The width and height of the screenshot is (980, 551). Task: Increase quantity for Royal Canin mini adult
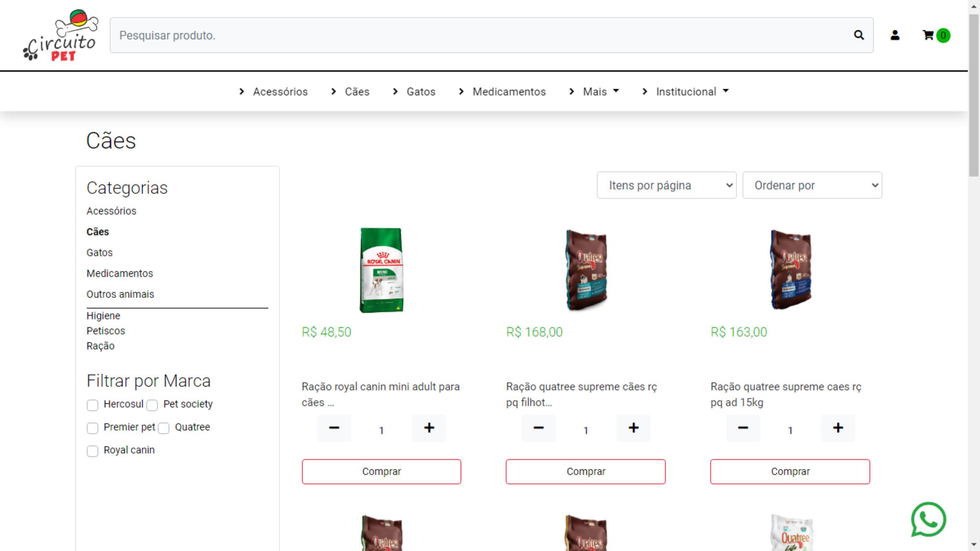429,428
